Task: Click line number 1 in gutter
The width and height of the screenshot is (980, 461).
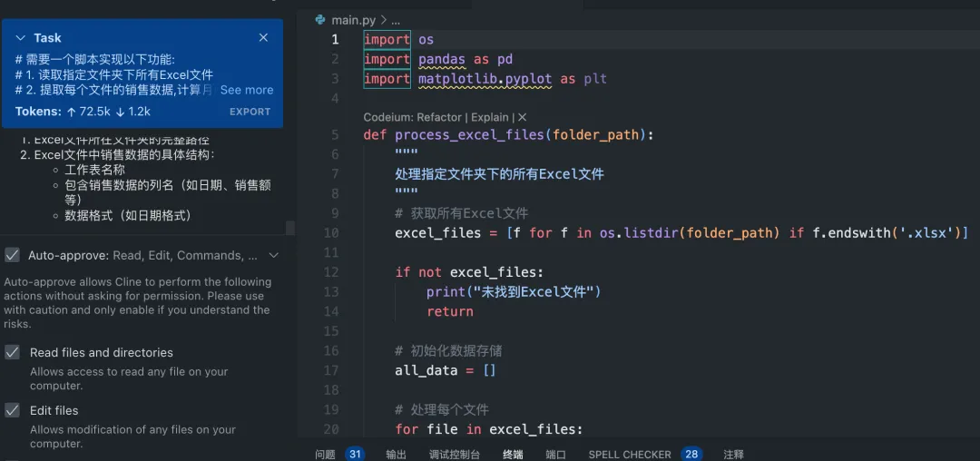Action: (x=335, y=39)
